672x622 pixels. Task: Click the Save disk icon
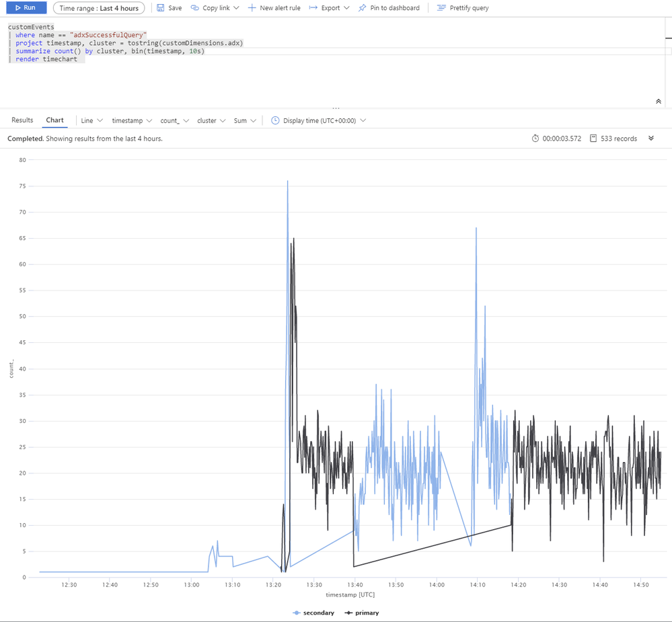(x=161, y=7)
